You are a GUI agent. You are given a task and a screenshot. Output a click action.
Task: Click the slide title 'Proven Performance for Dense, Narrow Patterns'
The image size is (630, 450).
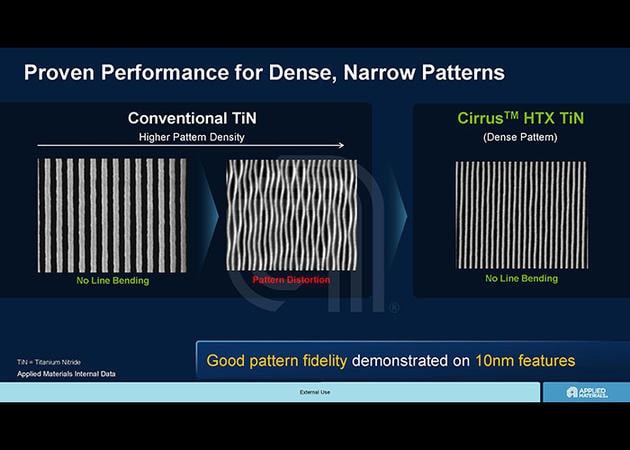[264, 73]
